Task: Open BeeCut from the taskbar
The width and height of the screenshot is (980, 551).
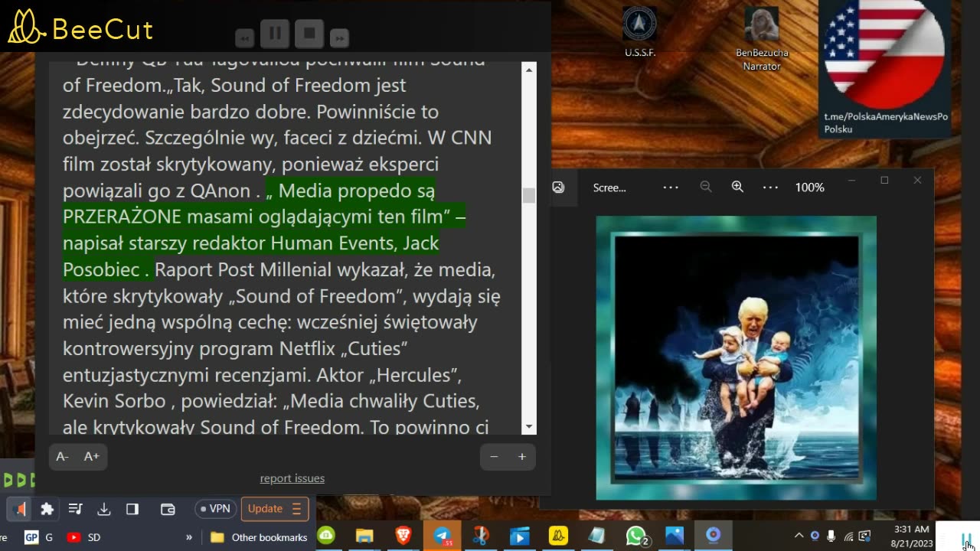Action: point(558,536)
